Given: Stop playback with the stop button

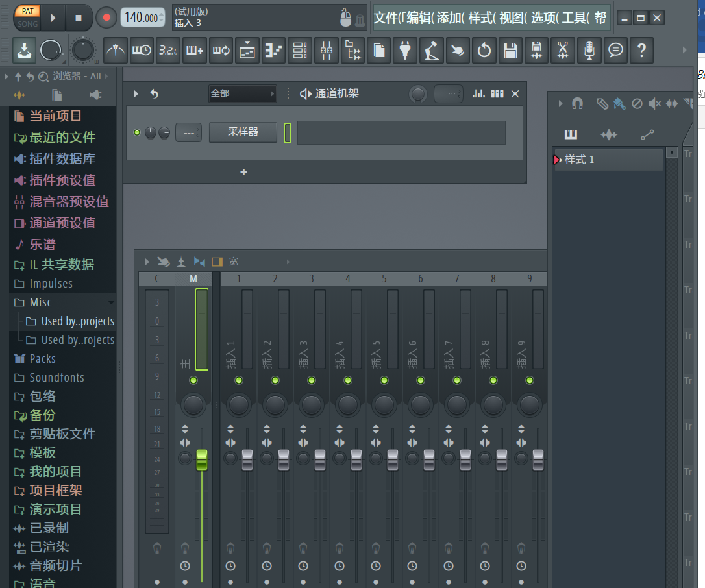Looking at the screenshot, I should coord(79,18).
